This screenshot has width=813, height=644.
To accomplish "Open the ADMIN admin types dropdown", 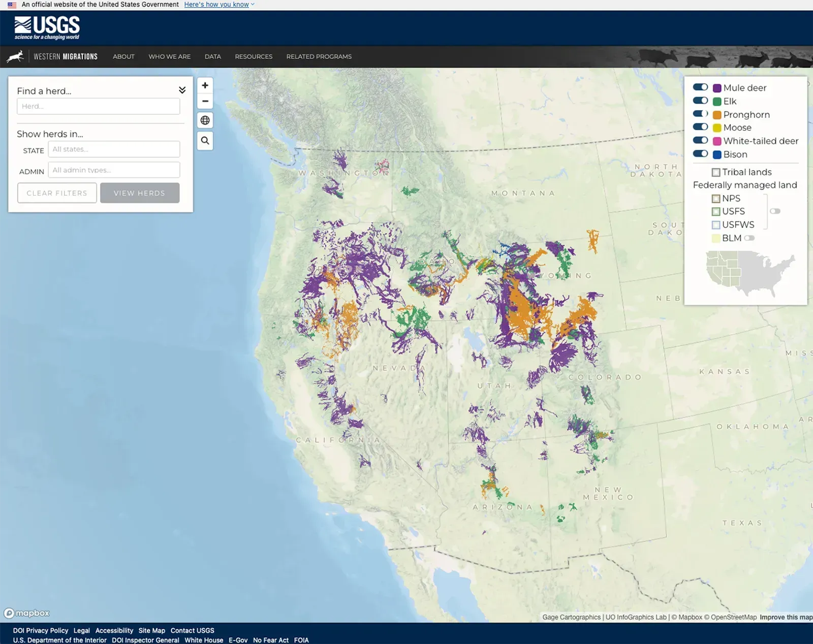I will pyautogui.click(x=114, y=170).
